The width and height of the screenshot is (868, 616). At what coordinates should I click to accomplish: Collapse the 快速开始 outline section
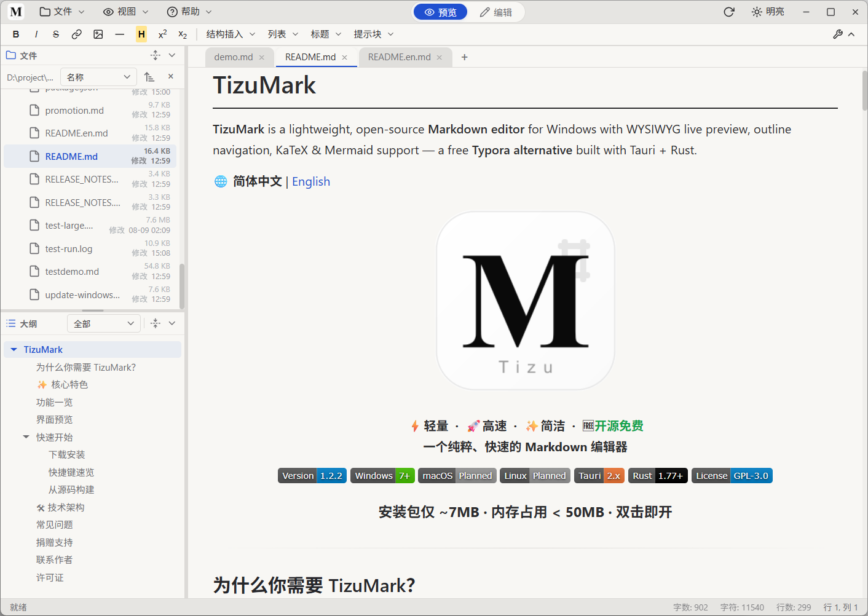26,437
